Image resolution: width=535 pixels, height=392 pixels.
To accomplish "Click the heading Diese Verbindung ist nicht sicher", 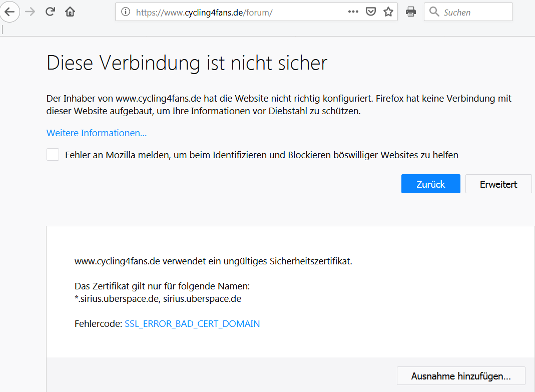I will tap(187, 63).
